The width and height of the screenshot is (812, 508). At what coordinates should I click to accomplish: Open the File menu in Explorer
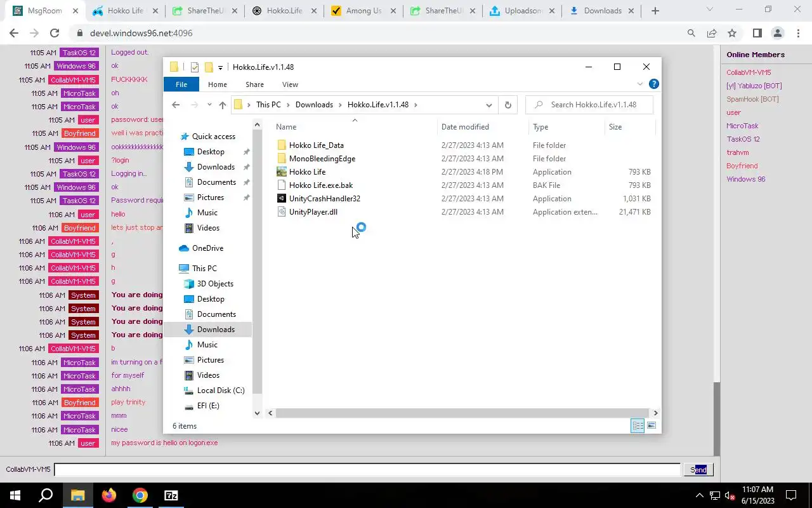pos(181,84)
